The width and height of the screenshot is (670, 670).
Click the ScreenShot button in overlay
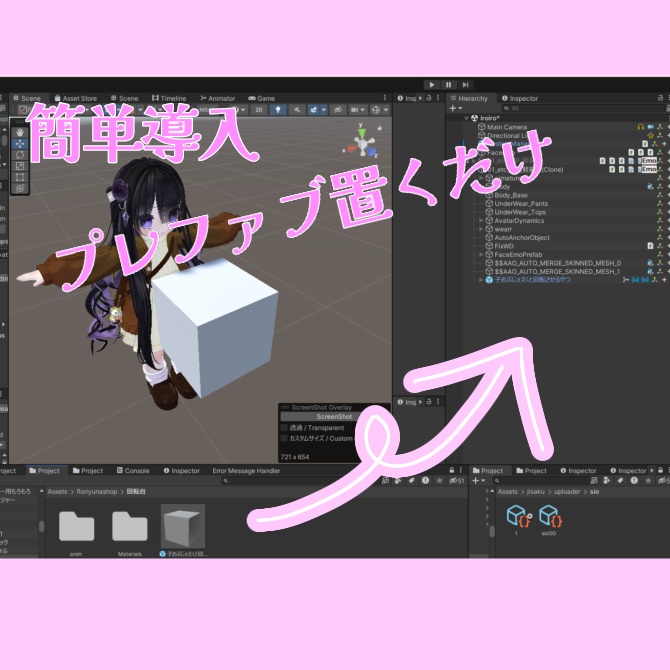(x=334, y=417)
